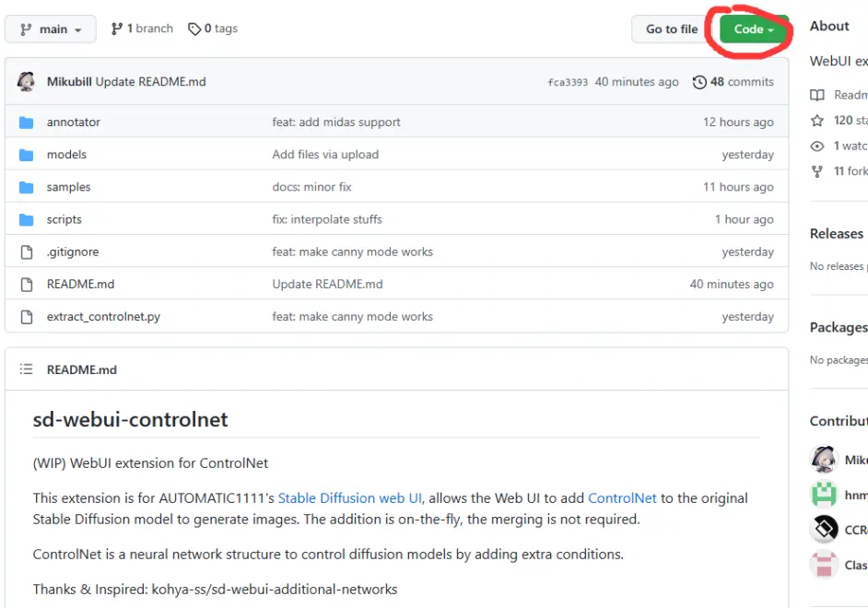Open the README.md row's Update README.md commit
The height and width of the screenshot is (608, 868).
point(327,285)
